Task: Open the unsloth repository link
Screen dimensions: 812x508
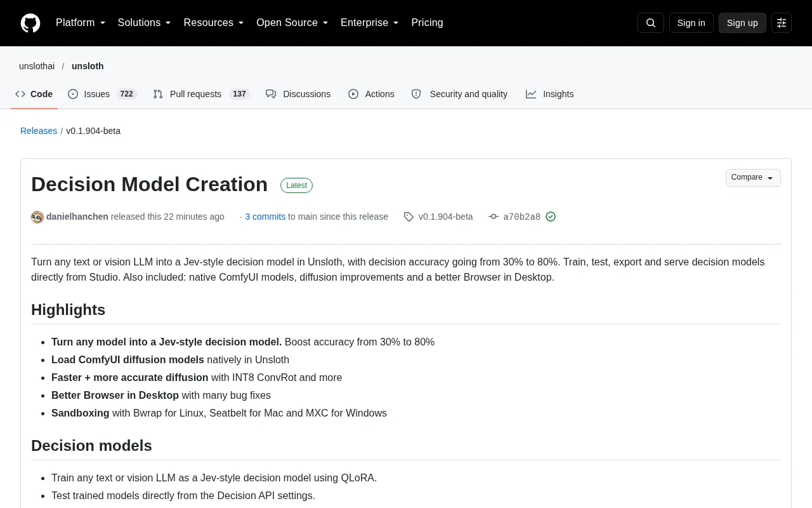Action: coord(88,66)
